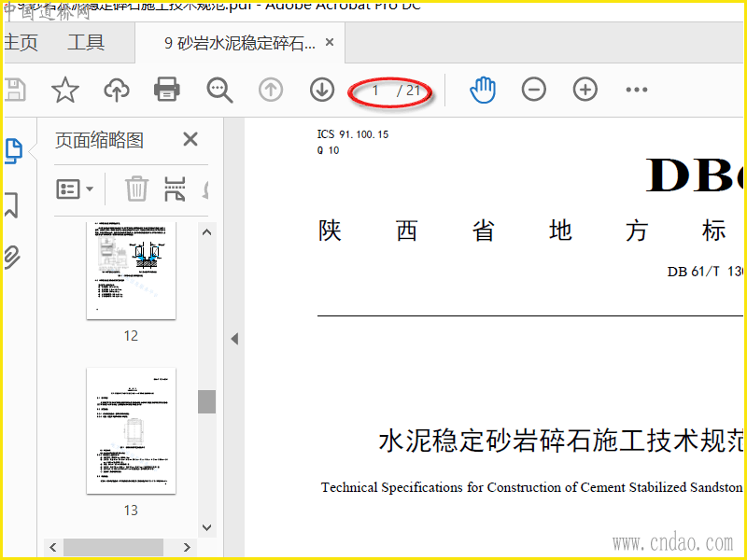Image resolution: width=747 pixels, height=560 pixels.
Task: Click the 水泥稳定砂岩碎石施工技术规范 document title
Action: click(x=561, y=441)
